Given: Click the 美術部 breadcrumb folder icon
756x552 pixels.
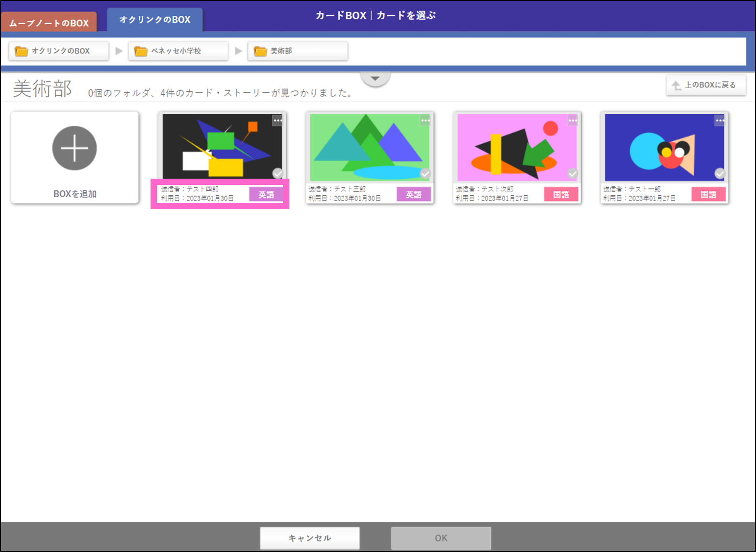Looking at the screenshot, I should (x=260, y=51).
